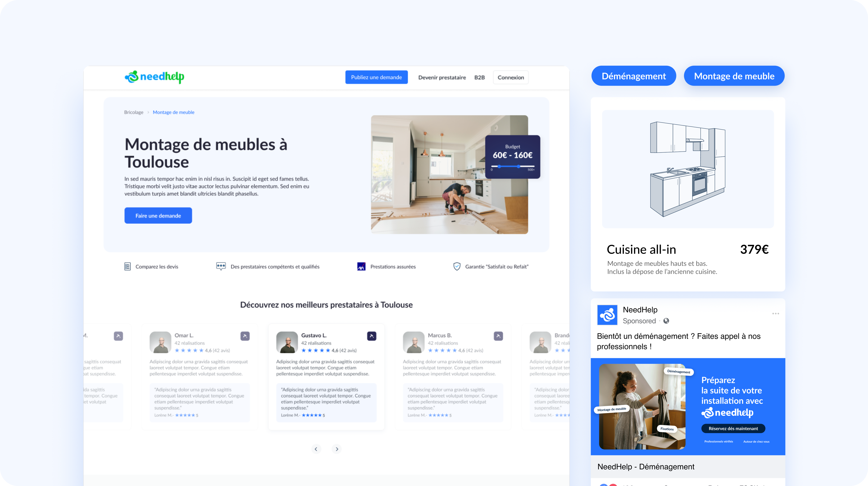Click the Réservez dès maintenant ad button

(x=733, y=428)
